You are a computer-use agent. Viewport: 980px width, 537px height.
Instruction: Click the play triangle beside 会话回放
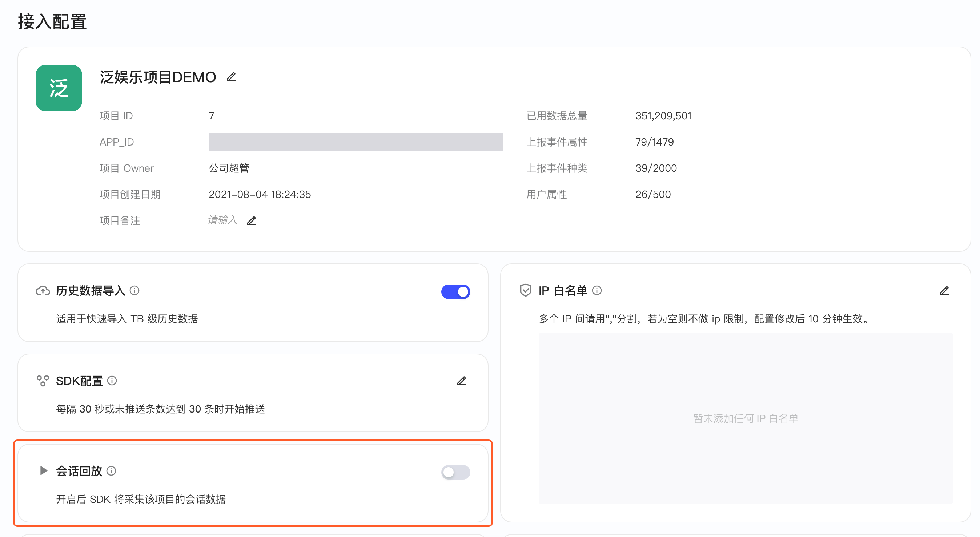(x=43, y=471)
